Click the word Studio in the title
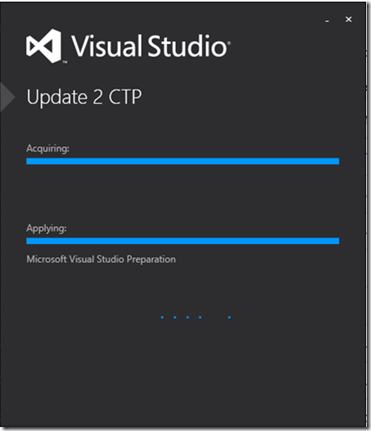This screenshot has height=431, width=371. point(187,46)
